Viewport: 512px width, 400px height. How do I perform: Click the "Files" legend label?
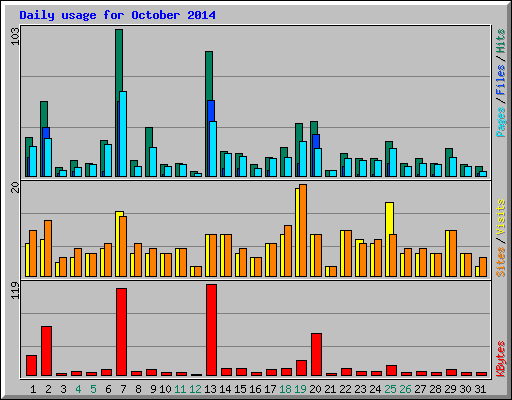(501, 80)
